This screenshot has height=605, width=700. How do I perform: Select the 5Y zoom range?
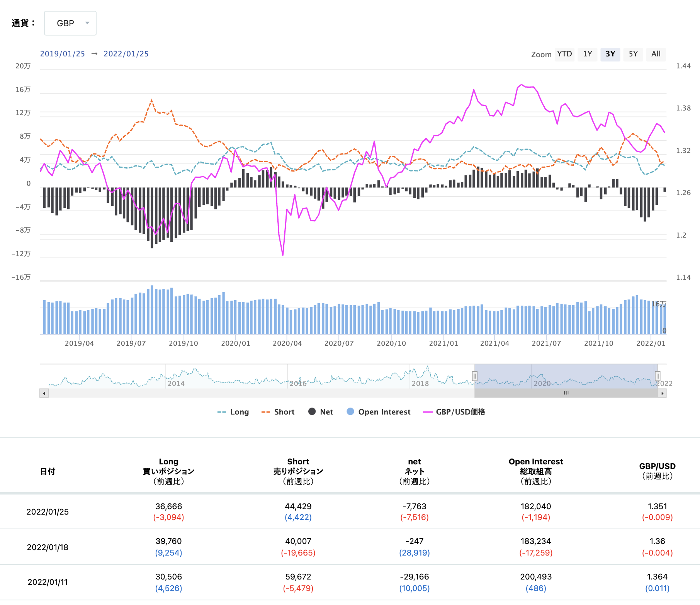click(x=633, y=54)
